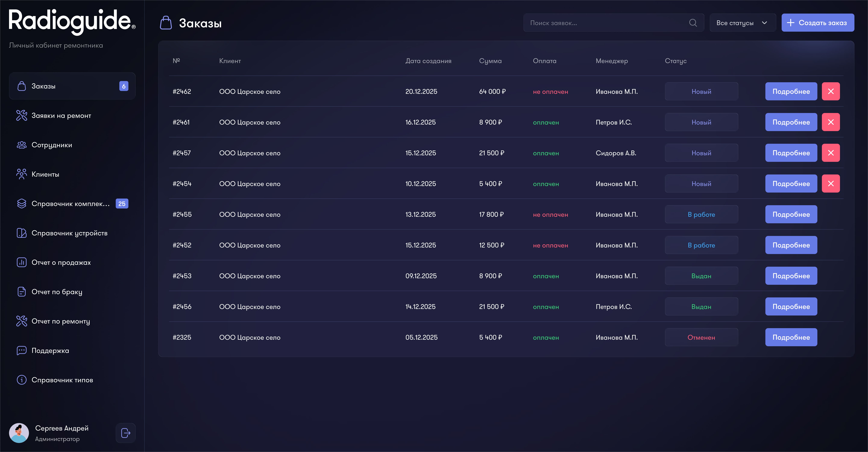This screenshot has width=868, height=452.
Task: Click the chat bubble icon for Поддержка
Action: [x=22, y=350]
